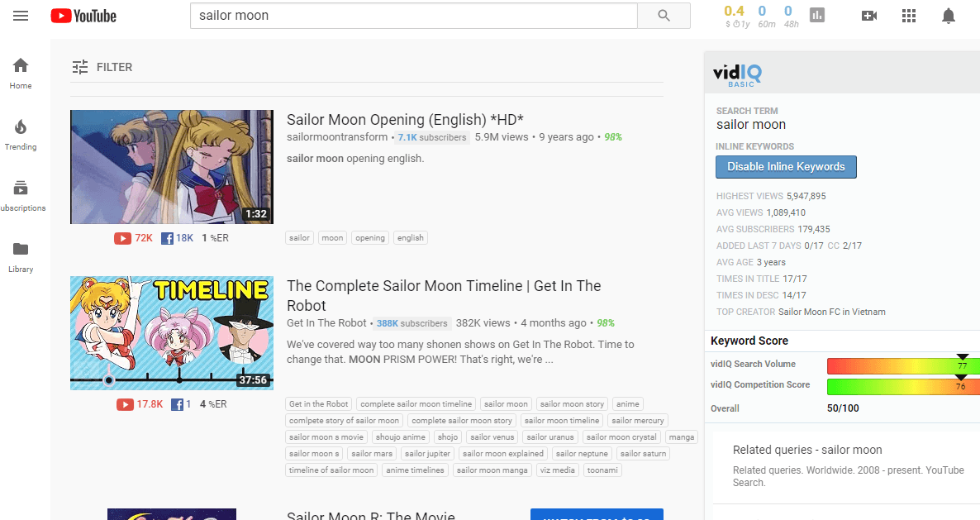The width and height of the screenshot is (980, 520).
Task: Open the YouTube apps grid
Action: [909, 16]
